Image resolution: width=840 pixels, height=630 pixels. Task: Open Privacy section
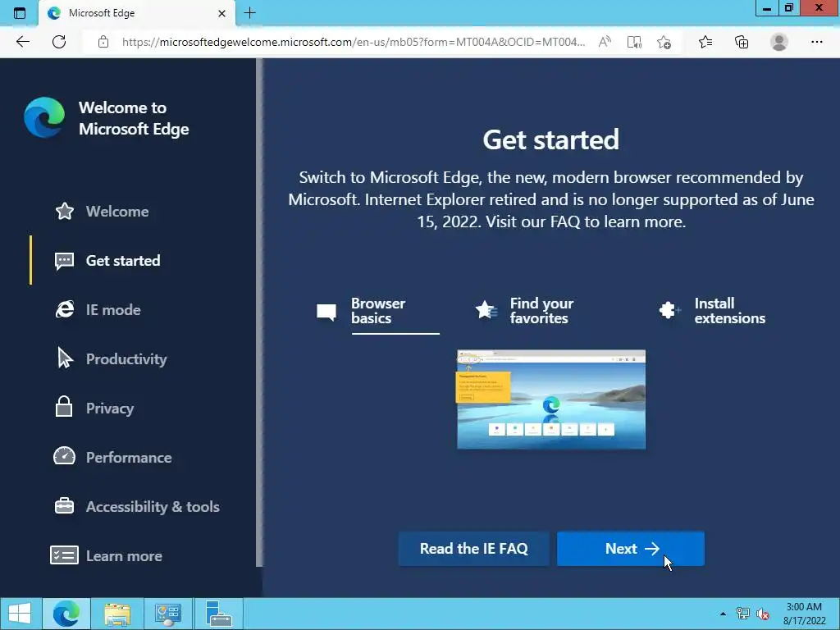tap(110, 409)
